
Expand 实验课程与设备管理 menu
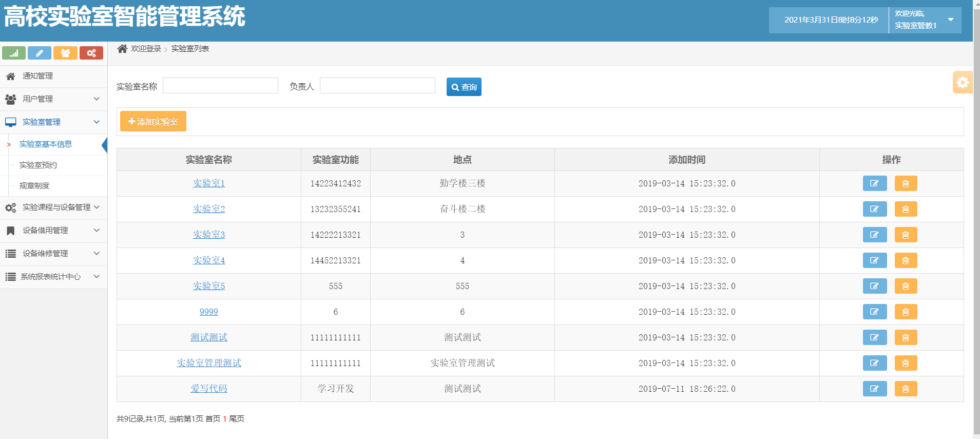point(53,207)
